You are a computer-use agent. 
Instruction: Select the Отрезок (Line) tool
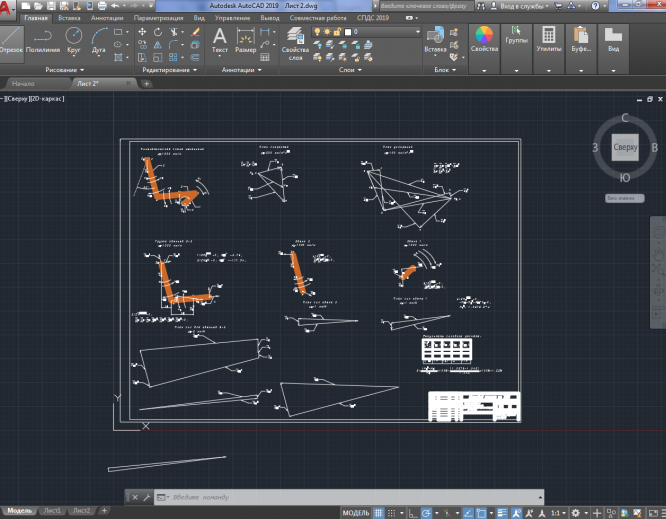tap(12, 40)
